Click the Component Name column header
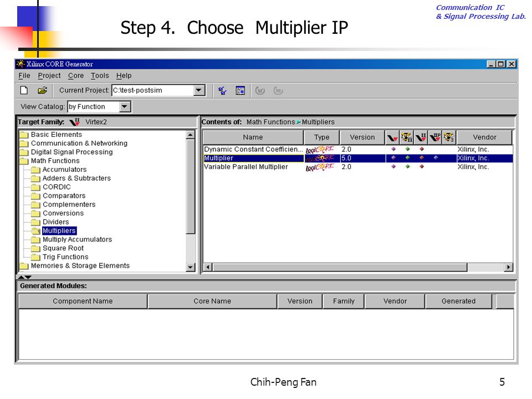 (83, 301)
